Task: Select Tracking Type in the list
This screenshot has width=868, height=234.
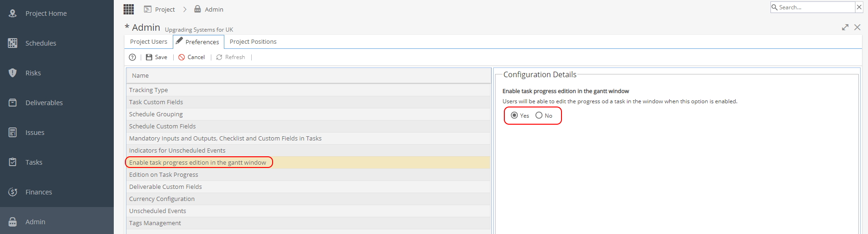Action: point(308,90)
